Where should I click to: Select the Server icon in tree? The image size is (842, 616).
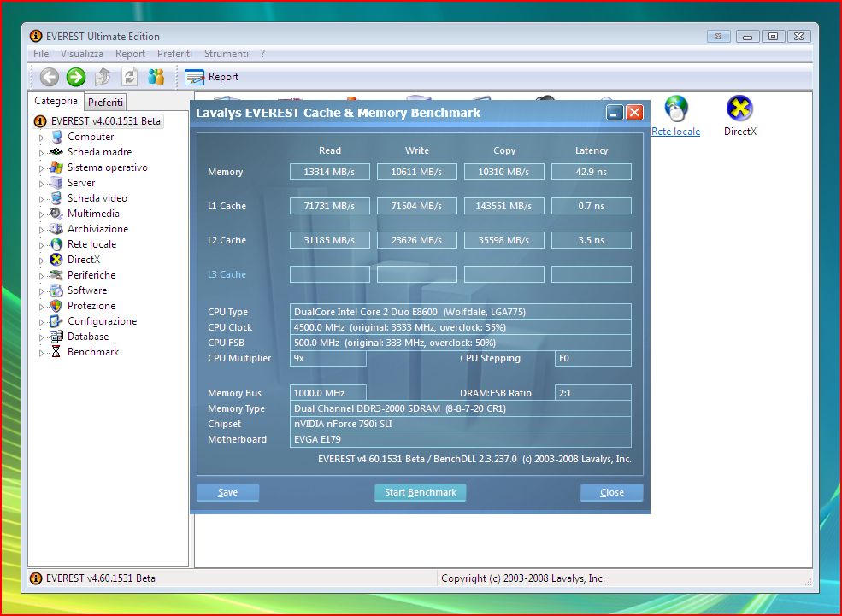click(x=56, y=183)
